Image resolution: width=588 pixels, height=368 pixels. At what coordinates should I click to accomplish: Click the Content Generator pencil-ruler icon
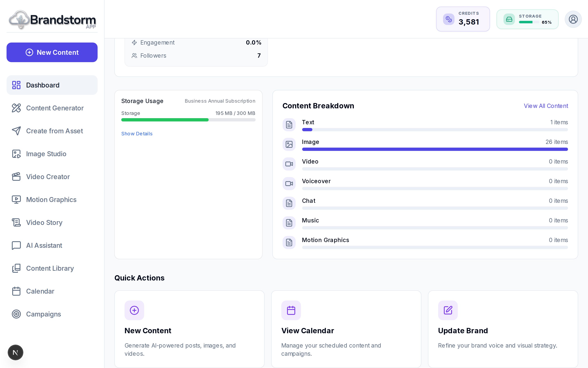[x=16, y=108]
